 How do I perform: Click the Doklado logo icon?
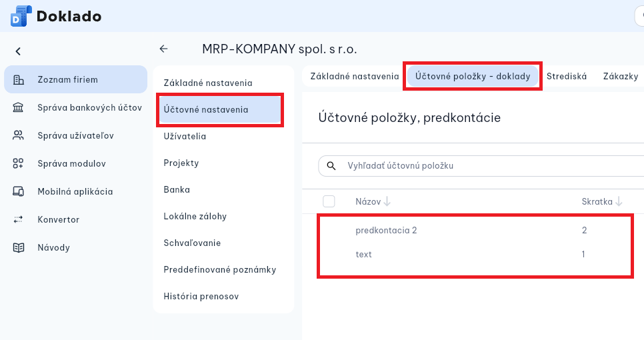[21, 16]
